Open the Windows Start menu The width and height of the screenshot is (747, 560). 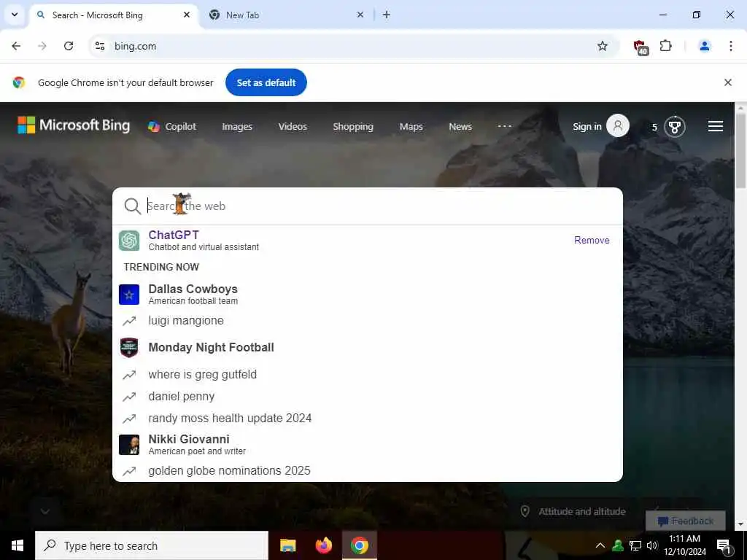(18, 545)
